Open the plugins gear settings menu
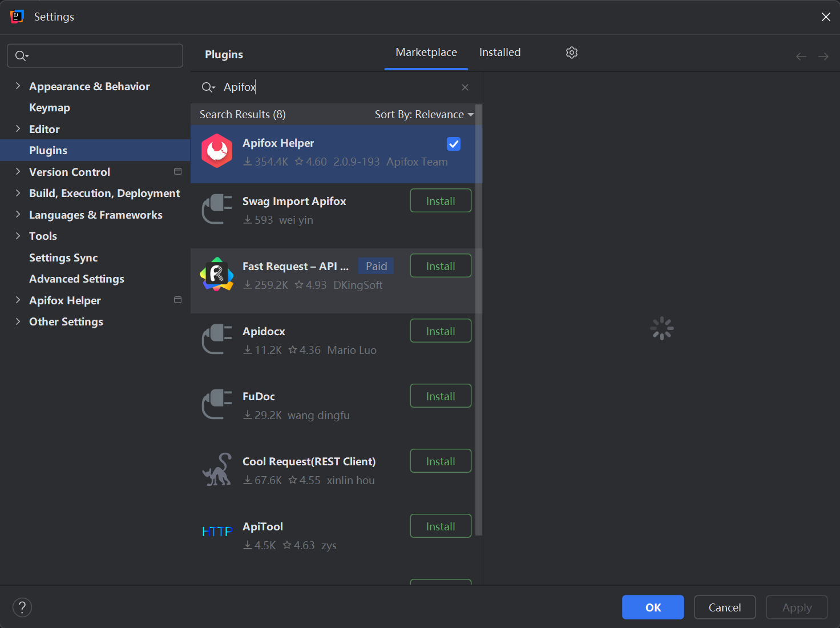 coord(572,53)
